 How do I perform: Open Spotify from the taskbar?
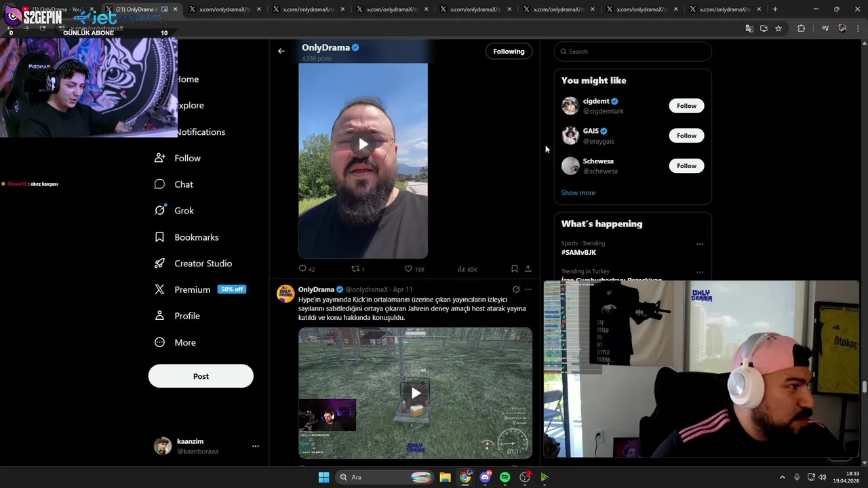point(505,477)
